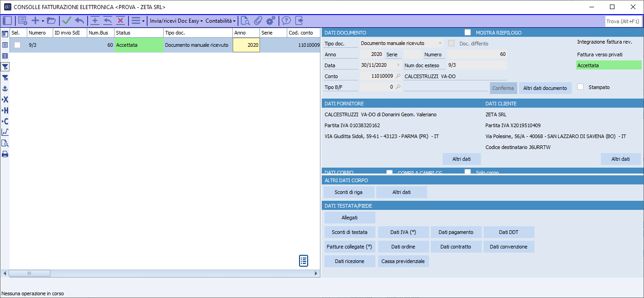Click the Status column header

tap(139, 33)
